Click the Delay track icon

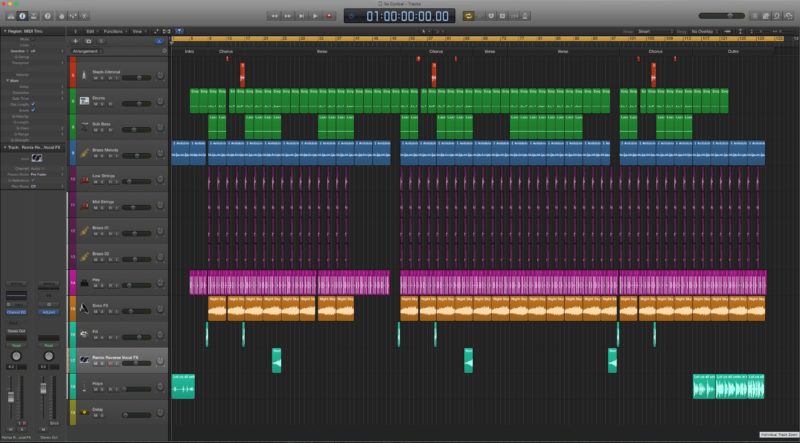84,412
